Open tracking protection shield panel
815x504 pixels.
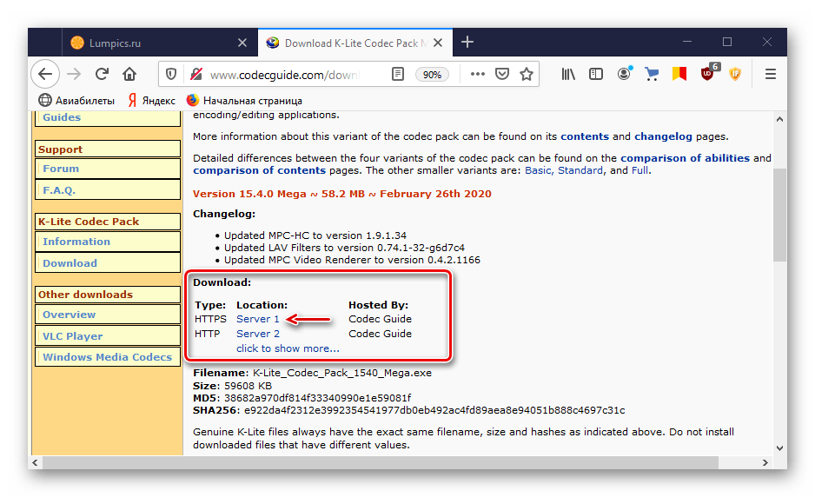point(171,75)
